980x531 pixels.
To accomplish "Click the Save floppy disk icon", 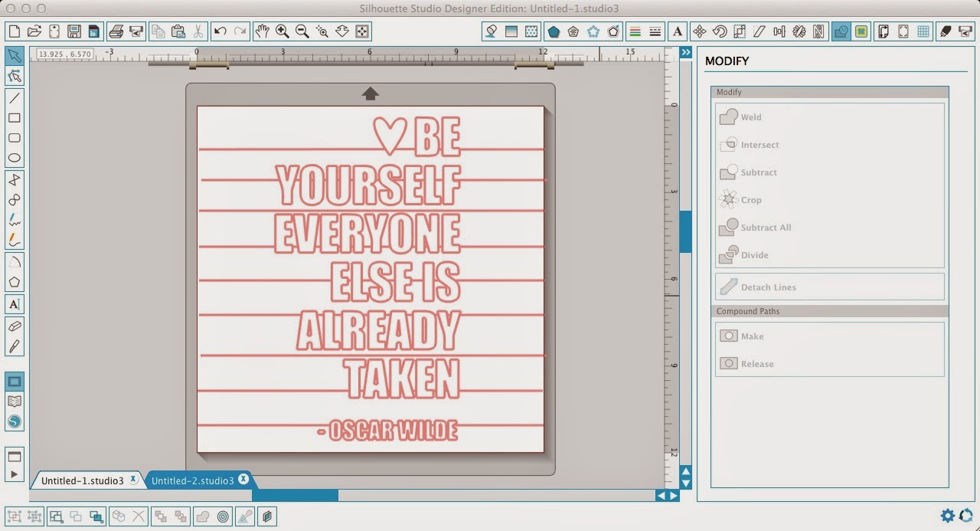I will 73,31.
